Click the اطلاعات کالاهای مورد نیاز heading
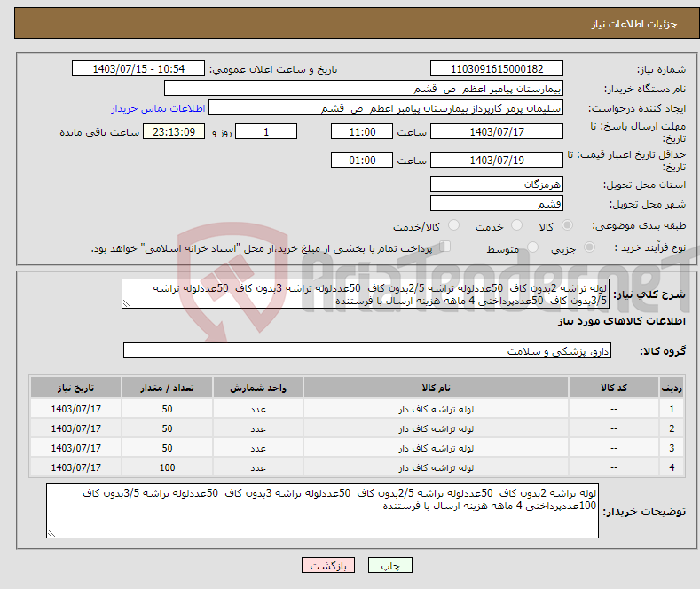 click(621, 321)
